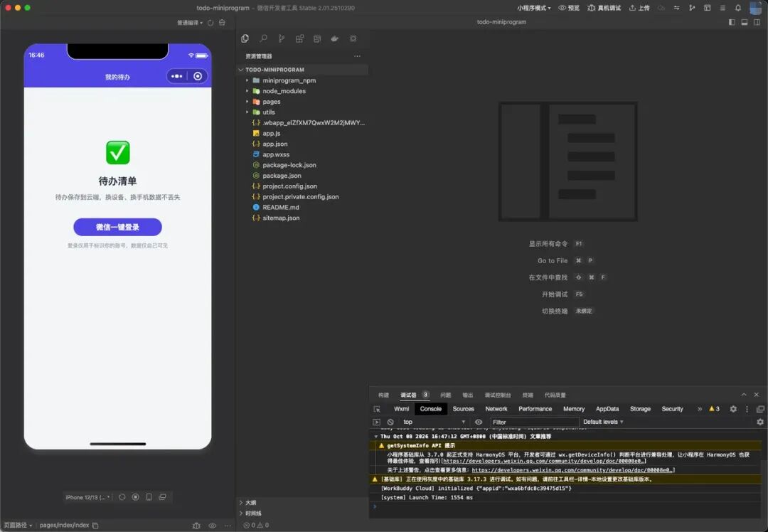Switch to the Network tab
The image size is (768, 532).
pos(496,409)
